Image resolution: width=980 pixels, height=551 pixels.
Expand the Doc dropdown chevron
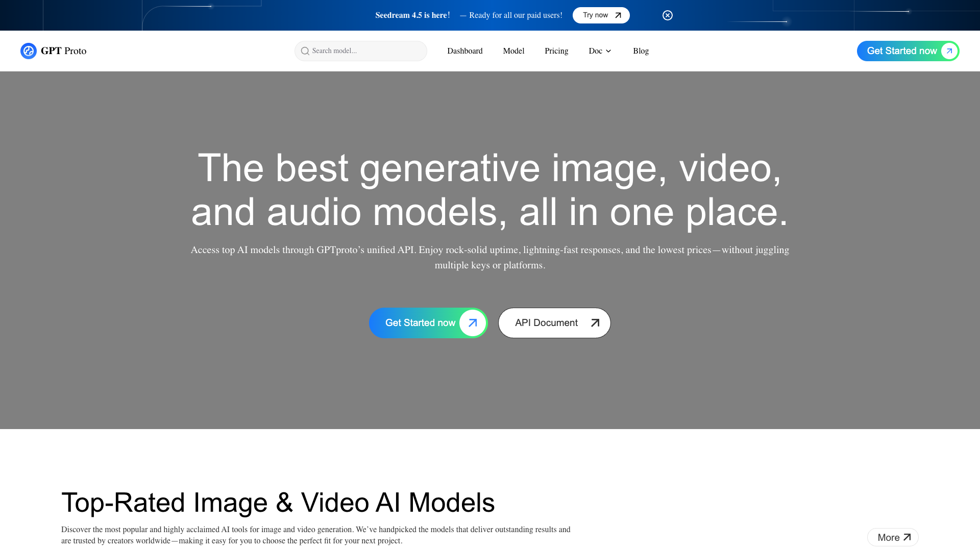[x=608, y=51]
